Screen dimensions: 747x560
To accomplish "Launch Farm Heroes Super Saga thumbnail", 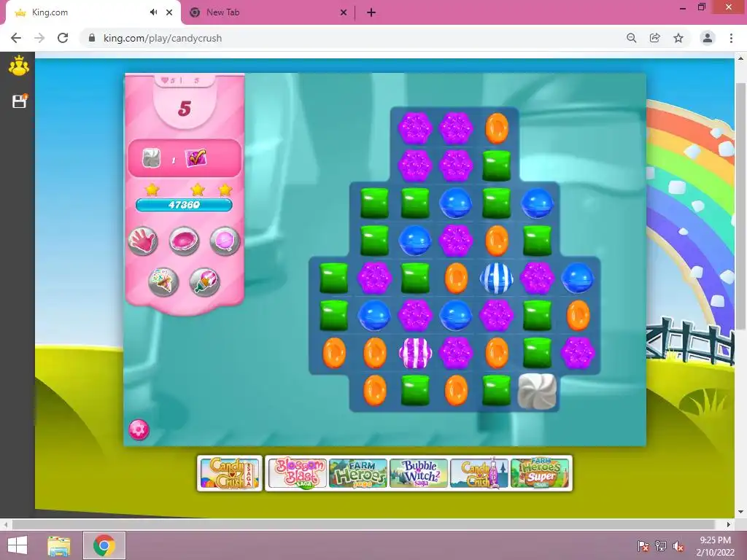I will (x=540, y=472).
